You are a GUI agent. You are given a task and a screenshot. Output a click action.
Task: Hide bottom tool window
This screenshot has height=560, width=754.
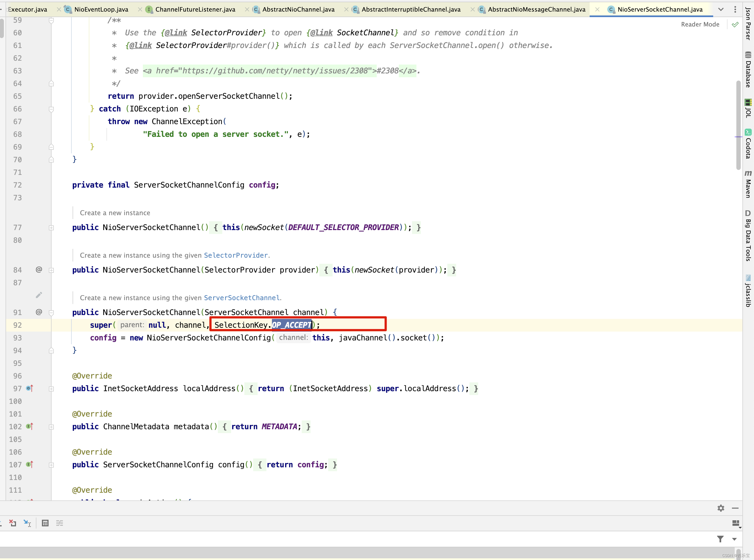(735, 508)
